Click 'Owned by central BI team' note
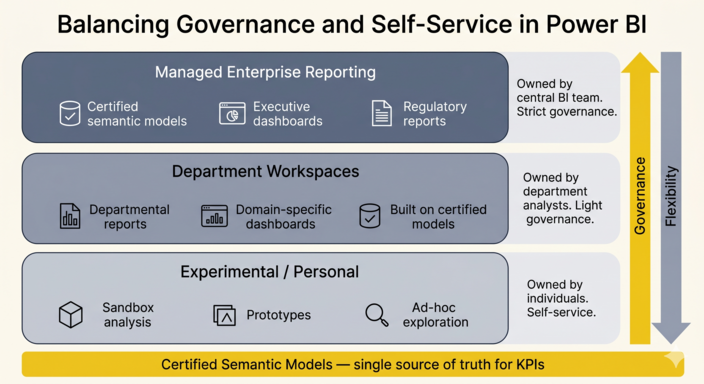 coord(567,97)
